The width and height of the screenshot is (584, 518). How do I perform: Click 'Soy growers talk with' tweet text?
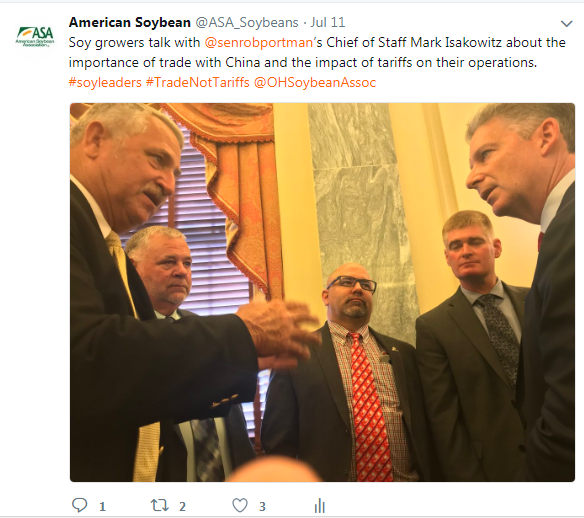(134, 42)
